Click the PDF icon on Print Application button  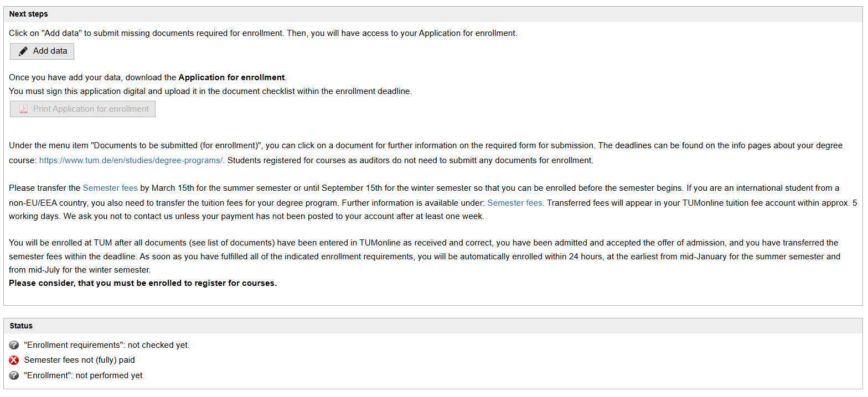[x=23, y=109]
